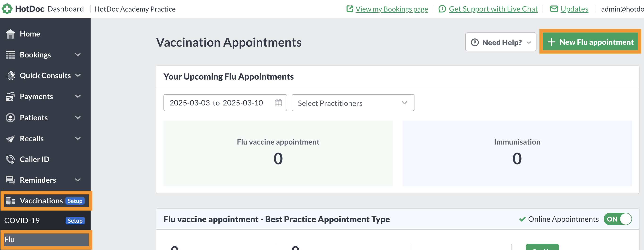
Task: Select the COVID-19 submenu item
Action: 22,221
